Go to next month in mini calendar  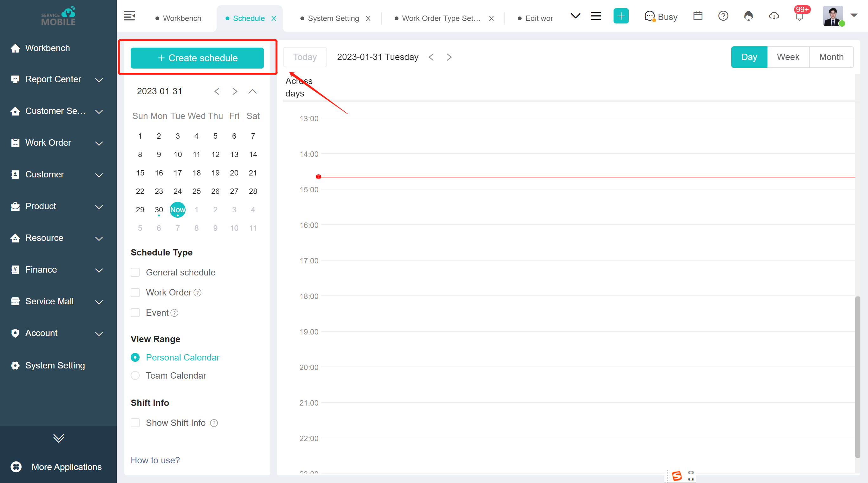coord(235,91)
